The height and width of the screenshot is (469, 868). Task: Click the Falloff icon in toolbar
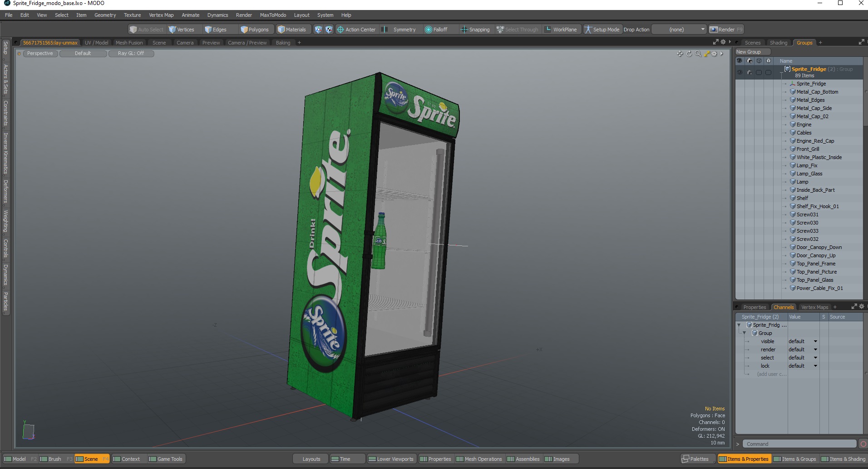(x=428, y=30)
